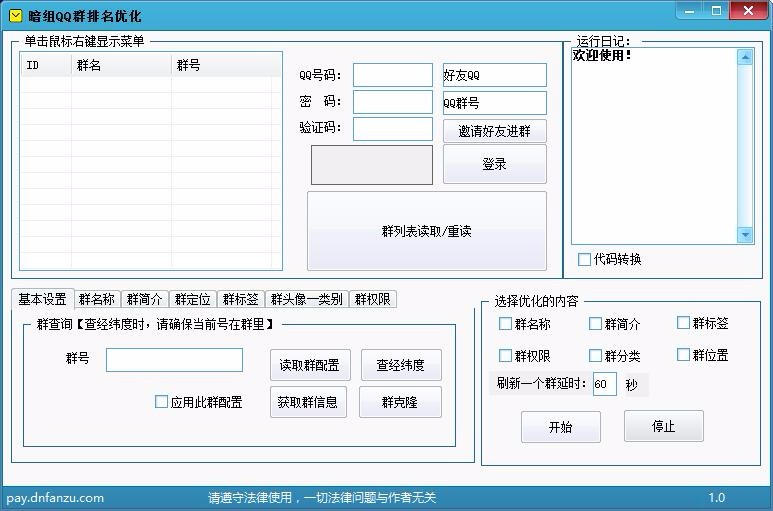
Task: Click the 欢迎使用！ log text
Action: pos(602,55)
